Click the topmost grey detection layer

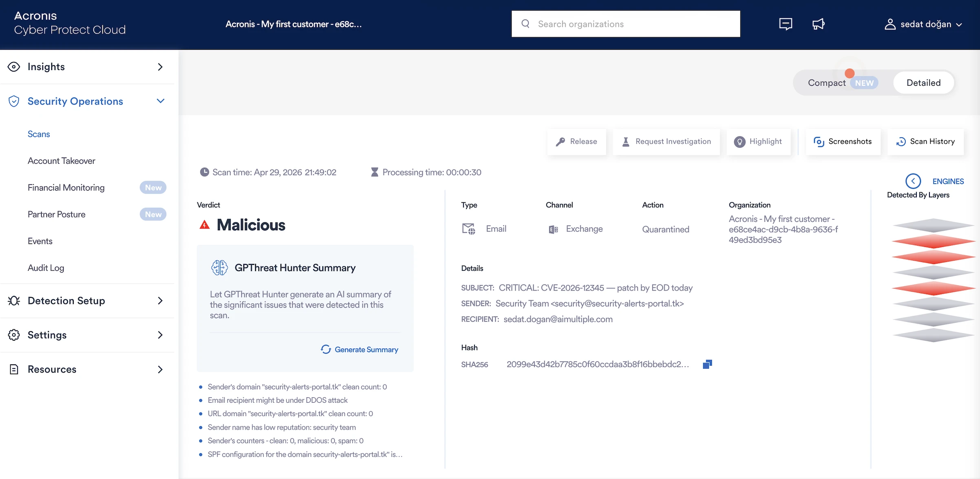[x=934, y=225]
